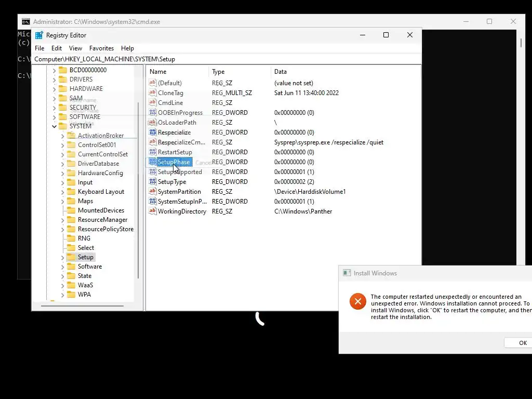
Task: Select the Input key in tree
Action: click(x=85, y=182)
